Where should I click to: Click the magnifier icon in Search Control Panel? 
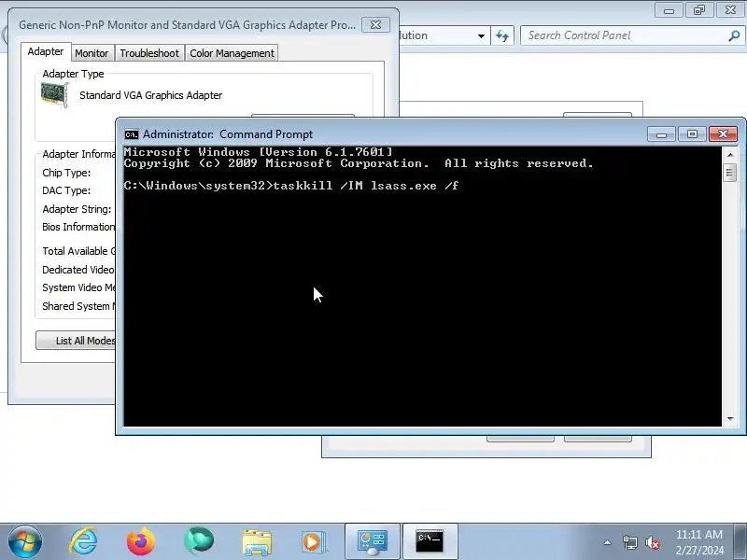tap(734, 35)
